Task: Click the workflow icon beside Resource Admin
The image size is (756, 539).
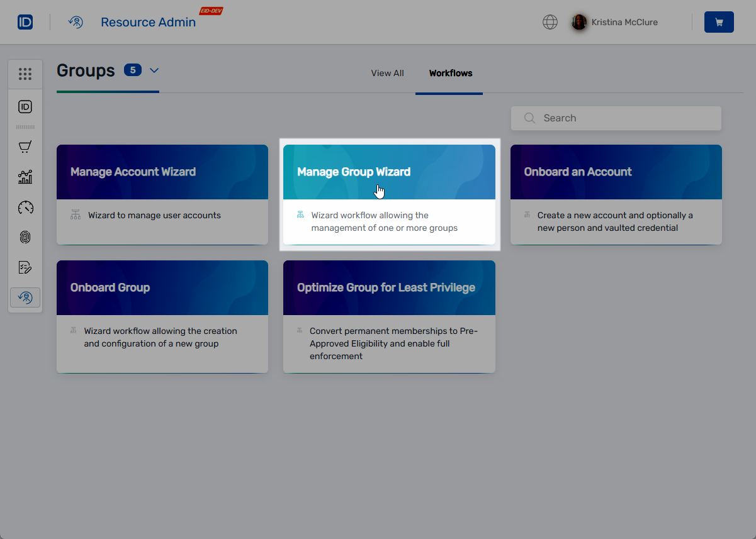Action: [76, 22]
